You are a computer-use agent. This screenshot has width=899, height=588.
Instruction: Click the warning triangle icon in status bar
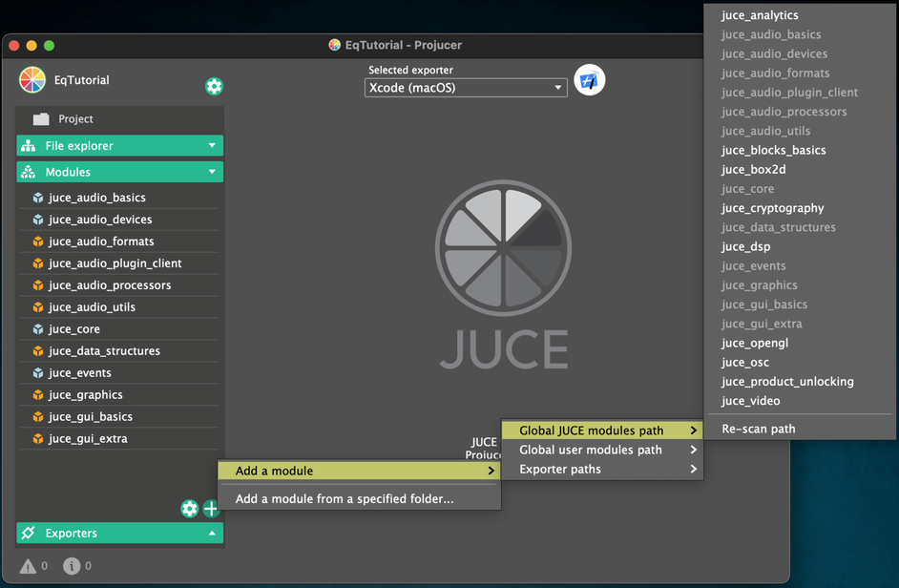pos(28,566)
